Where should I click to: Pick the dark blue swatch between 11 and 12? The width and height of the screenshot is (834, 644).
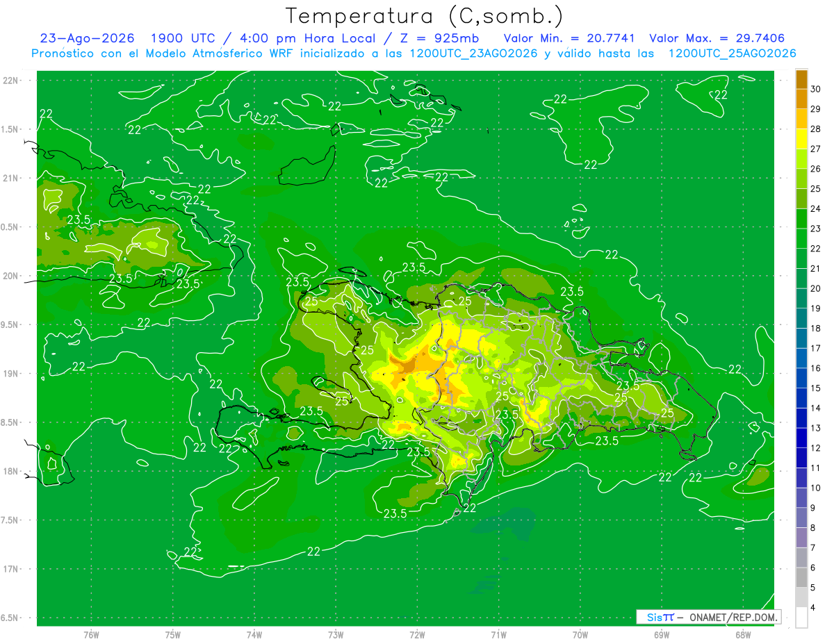pyautogui.click(x=801, y=458)
